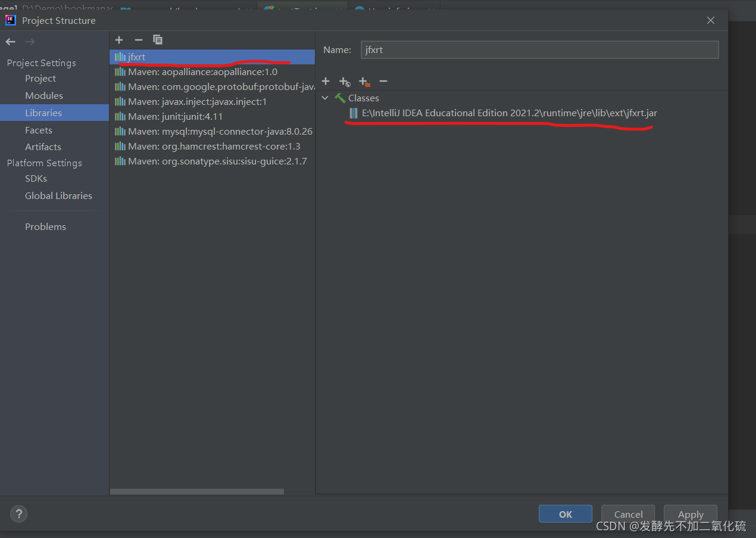Select Maven hamcrest-core:1.3 library

pos(213,147)
